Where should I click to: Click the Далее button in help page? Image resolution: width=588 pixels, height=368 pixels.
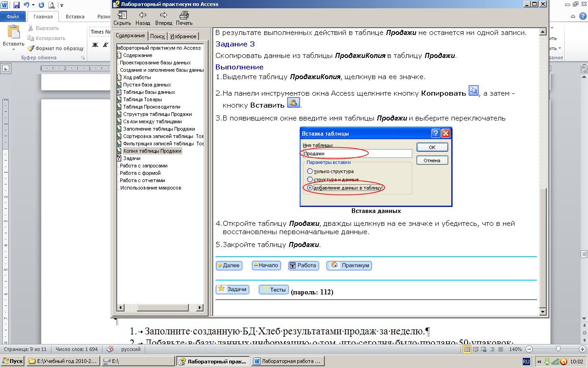(229, 265)
